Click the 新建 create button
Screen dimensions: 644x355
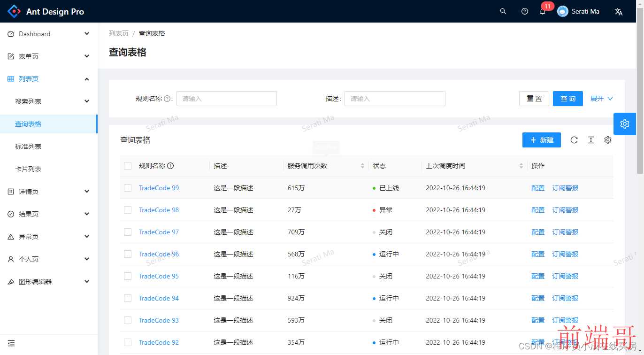tap(542, 140)
